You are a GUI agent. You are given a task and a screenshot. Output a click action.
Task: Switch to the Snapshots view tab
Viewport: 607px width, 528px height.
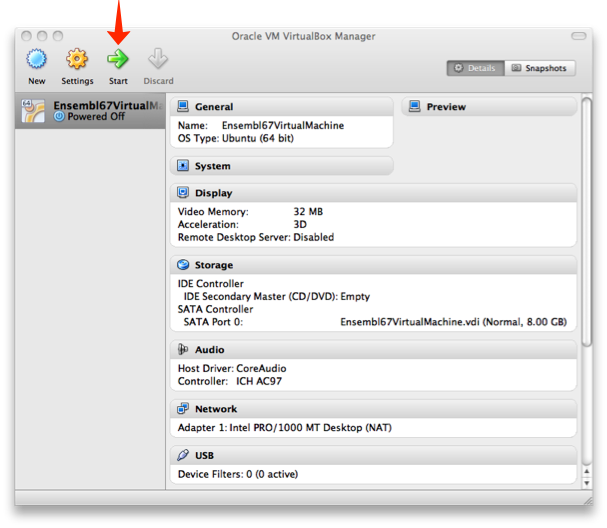pyautogui.click(x=540, y=68)
